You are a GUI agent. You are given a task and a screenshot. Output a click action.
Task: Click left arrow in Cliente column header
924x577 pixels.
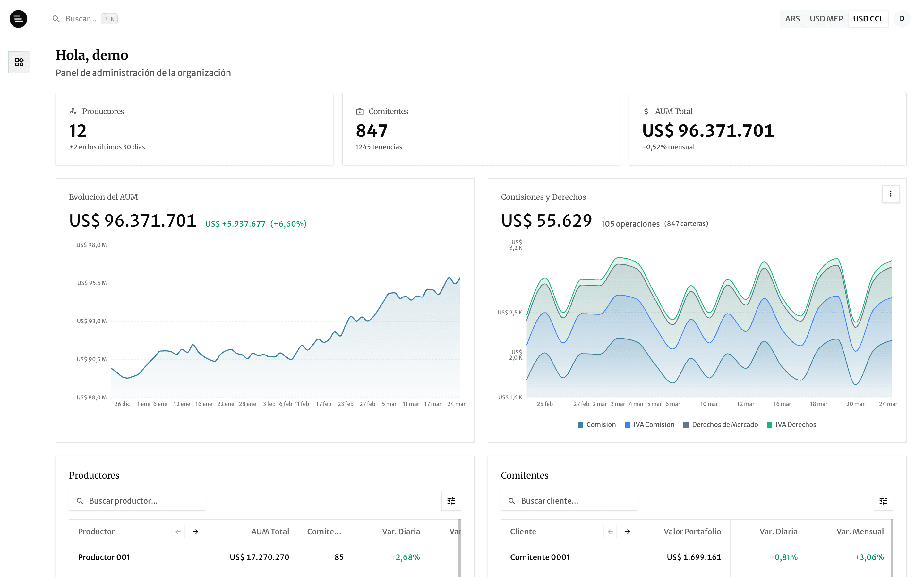pyautogui.click(x=610, y=531)
